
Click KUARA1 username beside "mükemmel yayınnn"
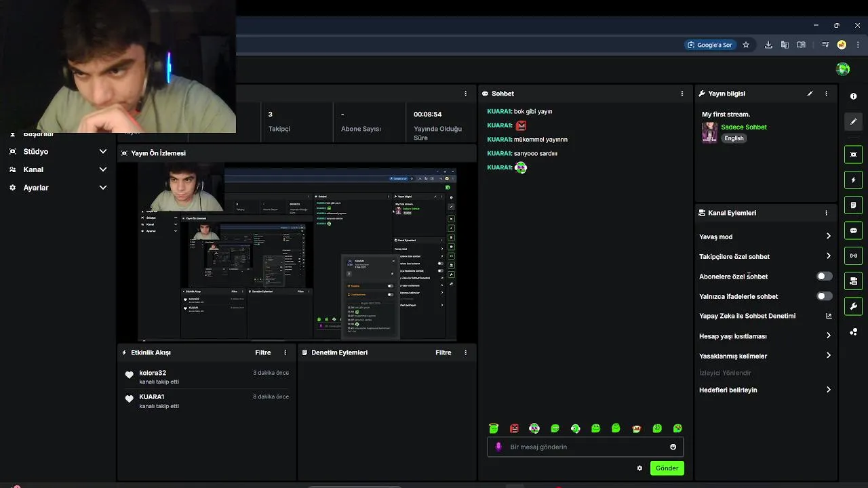(499, 139)
